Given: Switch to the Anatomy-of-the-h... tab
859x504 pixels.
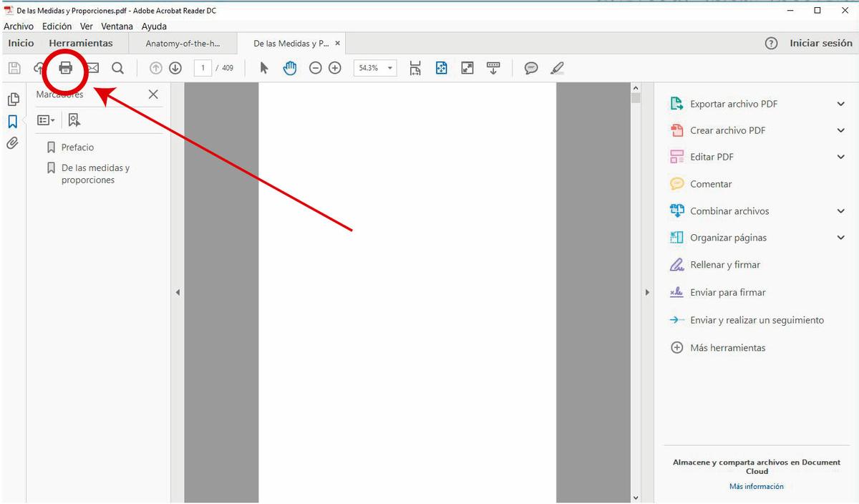Looking at the screenshot, I should coord(183,44).
